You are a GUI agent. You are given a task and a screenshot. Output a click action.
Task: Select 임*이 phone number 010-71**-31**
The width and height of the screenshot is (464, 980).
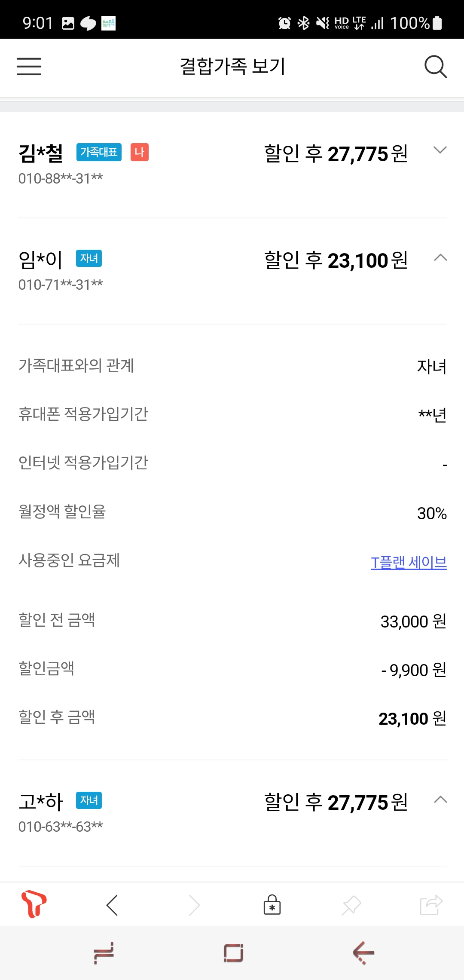point(61,285)
